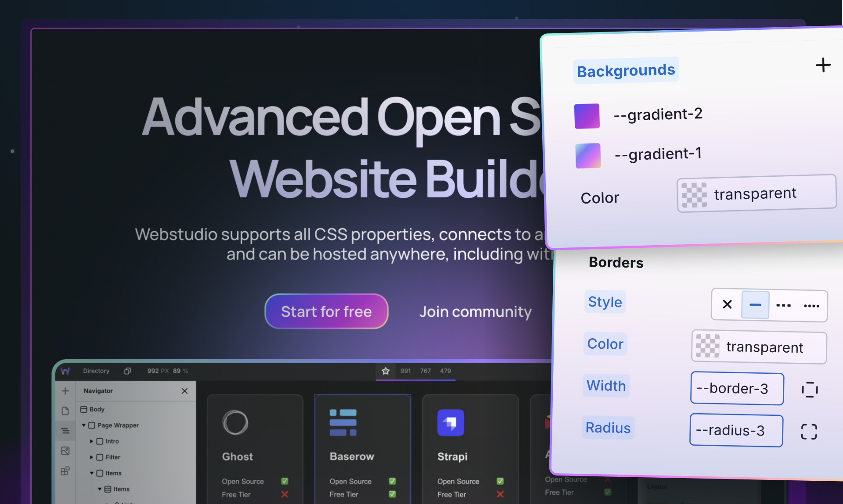Open the Pages panel icon
Image resolution: width=843 pixels, height=504 pixels.
click(66, 411)
